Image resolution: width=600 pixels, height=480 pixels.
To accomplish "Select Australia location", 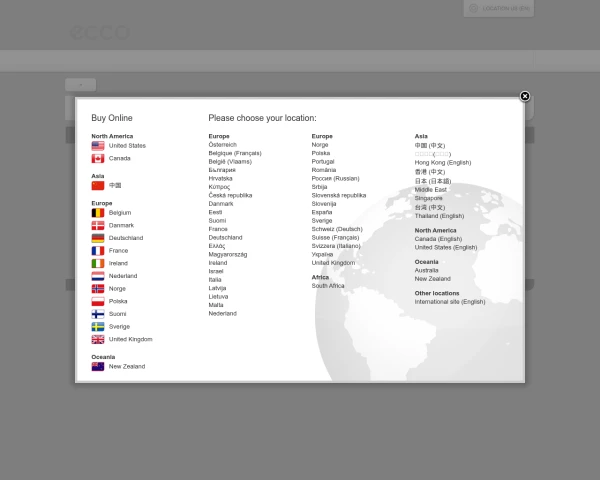I will [x=427, y=270].
